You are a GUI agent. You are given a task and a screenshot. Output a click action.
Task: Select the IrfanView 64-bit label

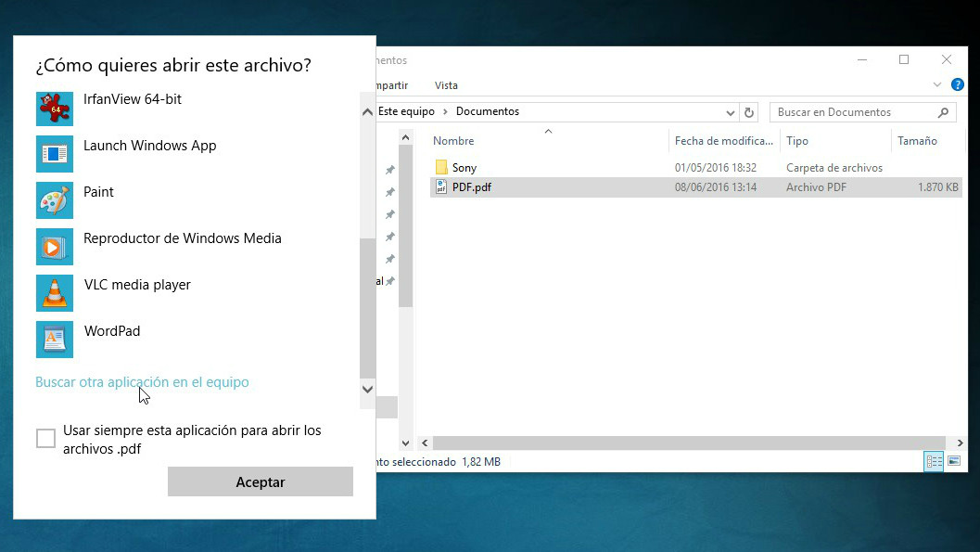(x=133, y=99)
